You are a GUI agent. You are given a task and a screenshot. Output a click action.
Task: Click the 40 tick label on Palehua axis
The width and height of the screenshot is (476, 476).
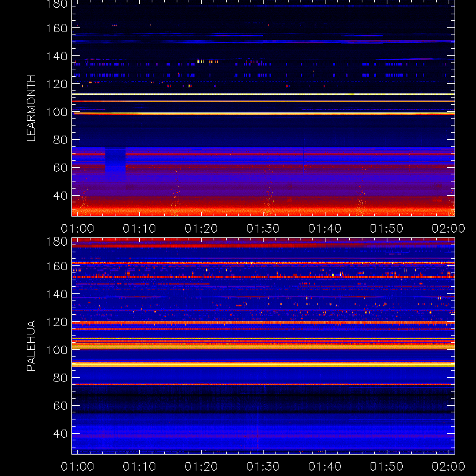(60, 434)
